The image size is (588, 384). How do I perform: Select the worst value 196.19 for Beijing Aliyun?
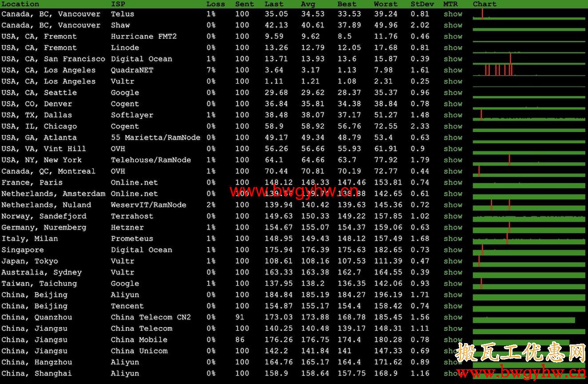pos(388,295)
